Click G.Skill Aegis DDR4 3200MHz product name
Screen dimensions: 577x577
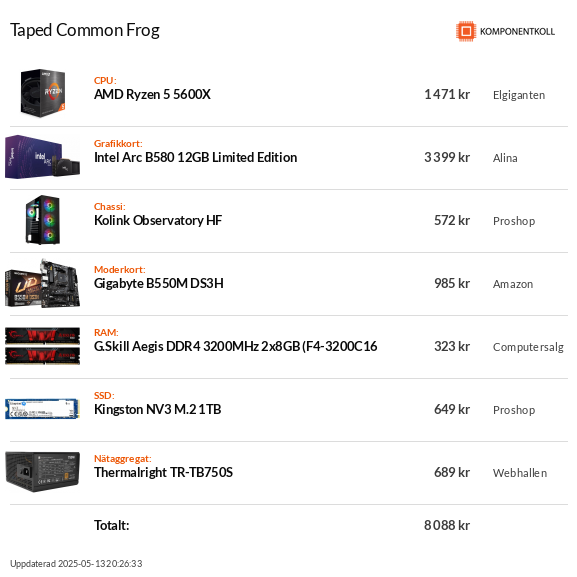click(x=236, y=347)
